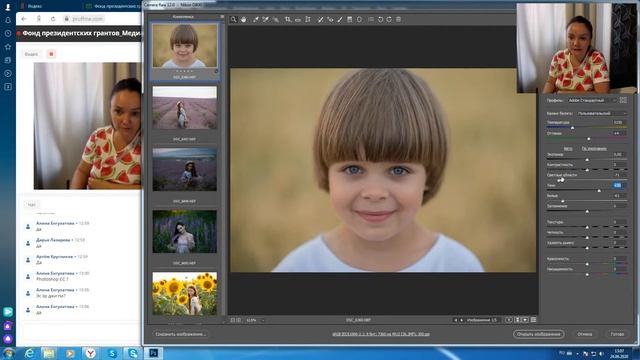Go to next image arrow
The width and height of the screenshot is (640, 360).
[462, 320]
